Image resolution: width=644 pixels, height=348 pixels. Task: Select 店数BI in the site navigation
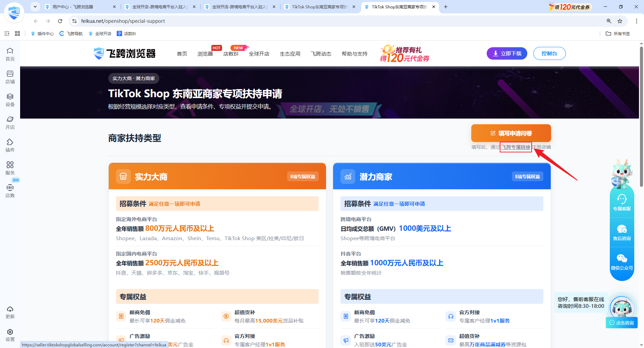tap(231, 54)
